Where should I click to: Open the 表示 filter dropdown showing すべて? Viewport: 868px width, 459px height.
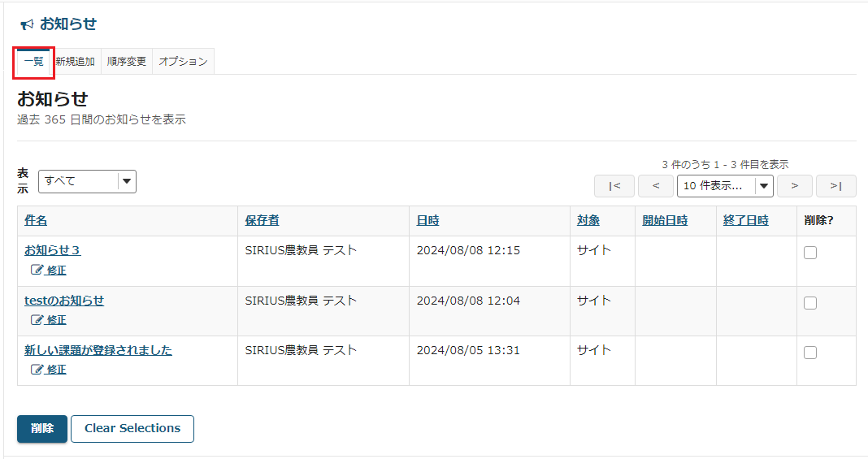(x=87, y=181)
